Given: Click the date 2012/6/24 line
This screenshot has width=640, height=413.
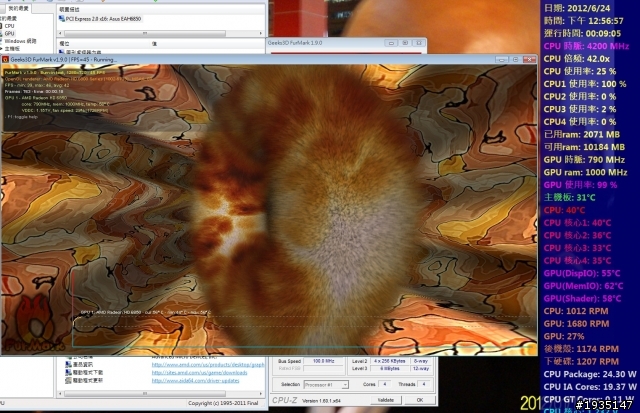Looking at the screenshot, I should pos(577,8).
